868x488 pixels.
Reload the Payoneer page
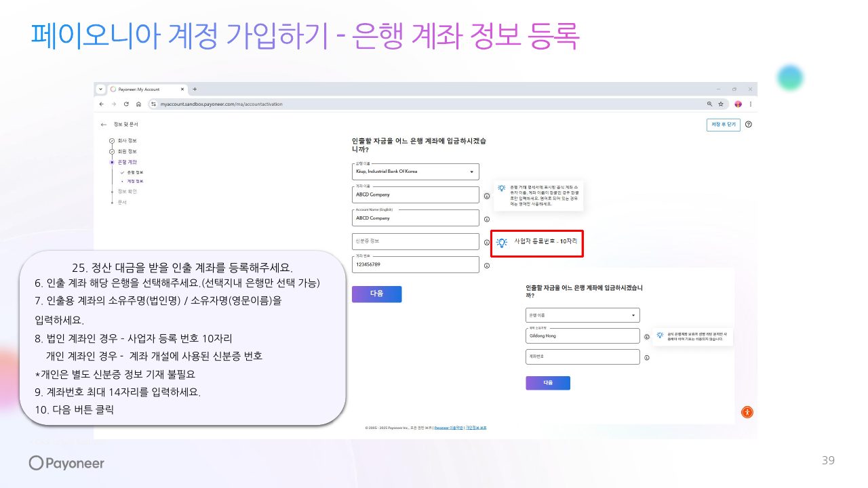point(126,104)
